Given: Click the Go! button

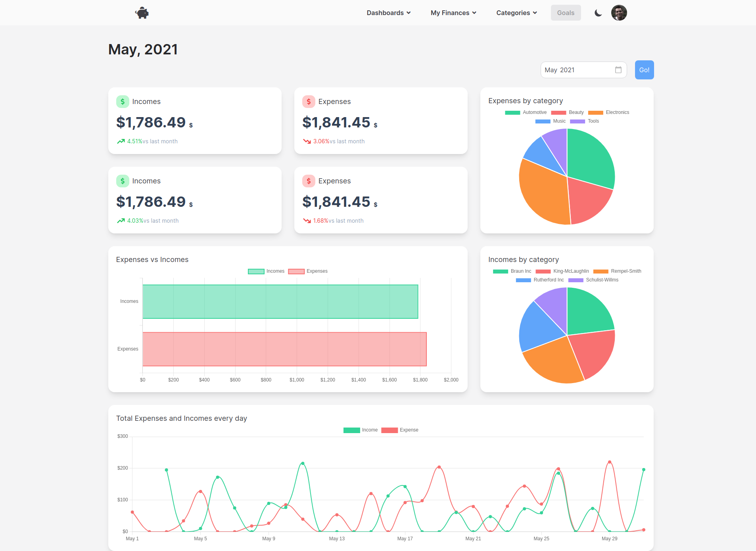Looking at the screenshot, I should pos(644,70).
